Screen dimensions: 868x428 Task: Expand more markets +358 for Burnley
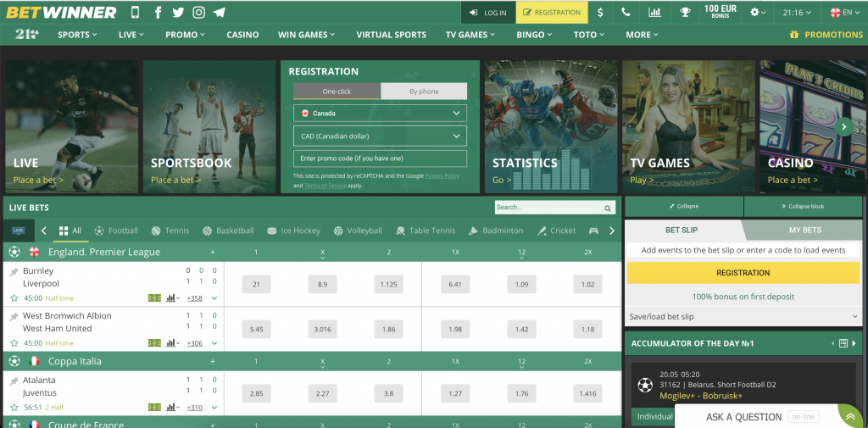click(194, 297)
